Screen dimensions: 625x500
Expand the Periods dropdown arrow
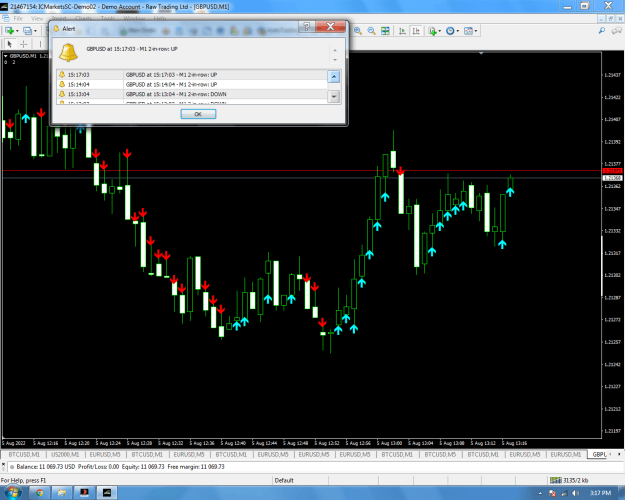tap(458, 31)
